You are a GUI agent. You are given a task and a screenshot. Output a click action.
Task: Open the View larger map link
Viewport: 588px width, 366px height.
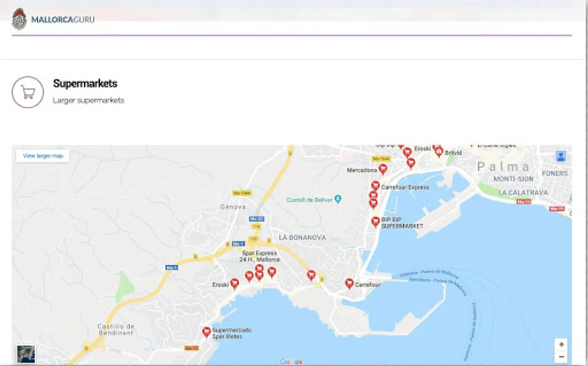point(43,156)
